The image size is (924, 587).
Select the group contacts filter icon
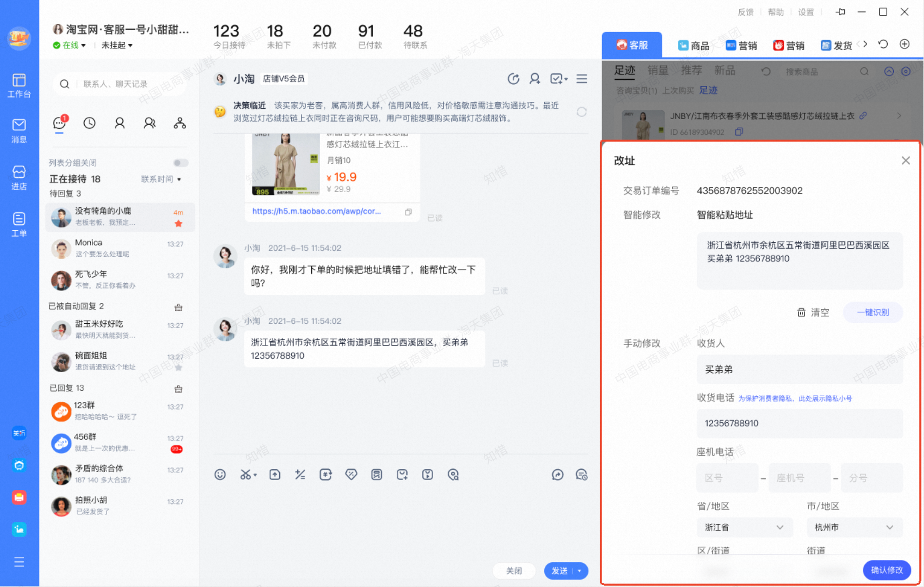click(150, 123)
